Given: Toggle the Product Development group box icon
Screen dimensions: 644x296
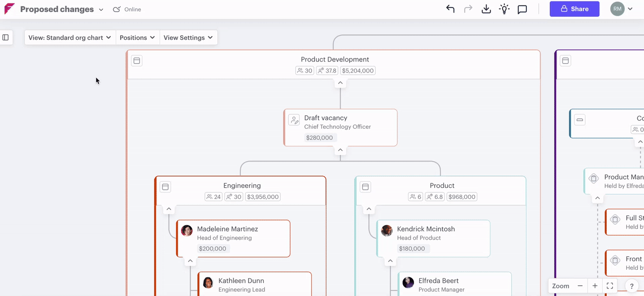Looking at the screenshot, I should 136,61.
